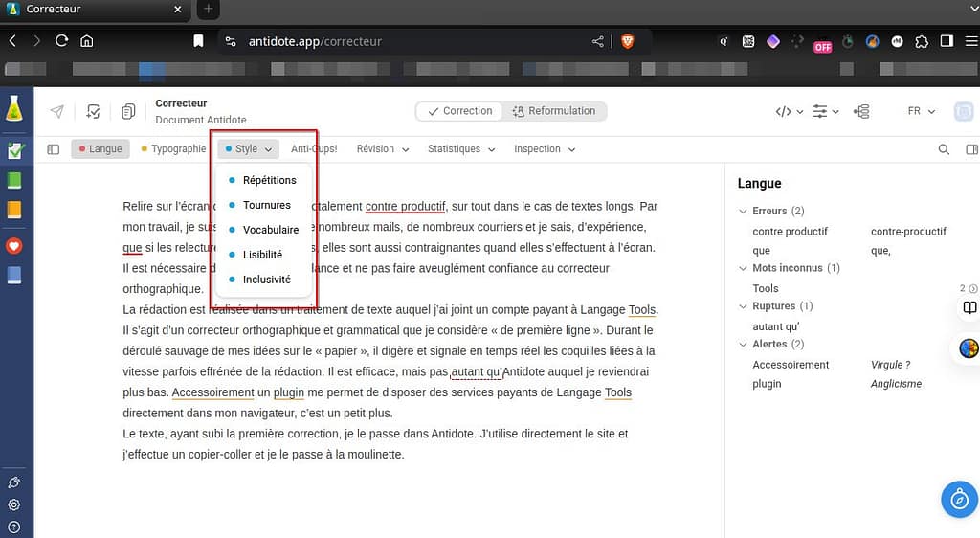This screenshot has width=980, height=538.
Task: Collapse the Erreurs section
Action: pyautogui.click(x=744, y=211)
